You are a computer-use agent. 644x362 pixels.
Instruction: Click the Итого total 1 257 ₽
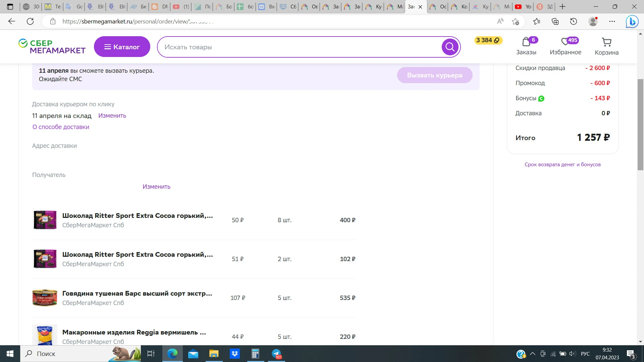593,137
